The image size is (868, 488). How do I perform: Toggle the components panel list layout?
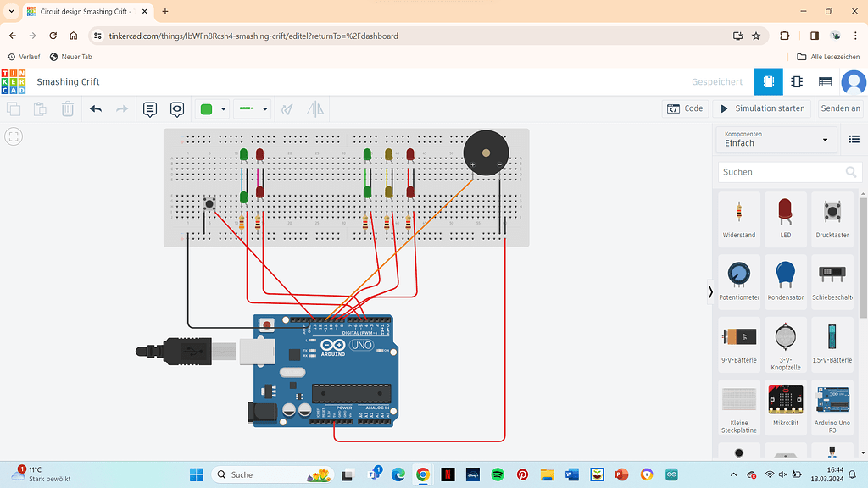click(854, 139)
